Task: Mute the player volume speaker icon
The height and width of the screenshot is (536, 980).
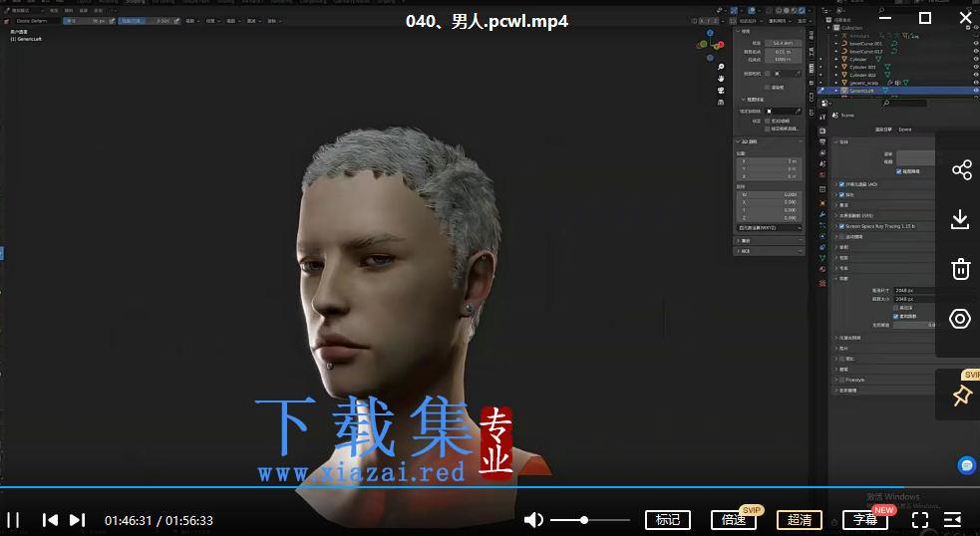Action: [x=533, y=520]
